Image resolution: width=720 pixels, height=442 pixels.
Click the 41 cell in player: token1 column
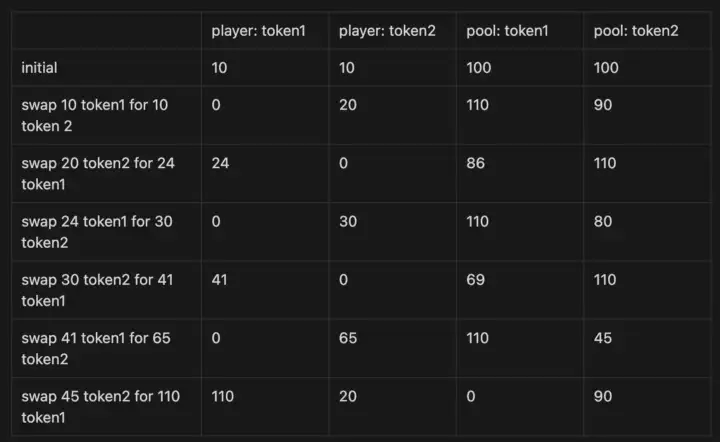click(219, 280)
